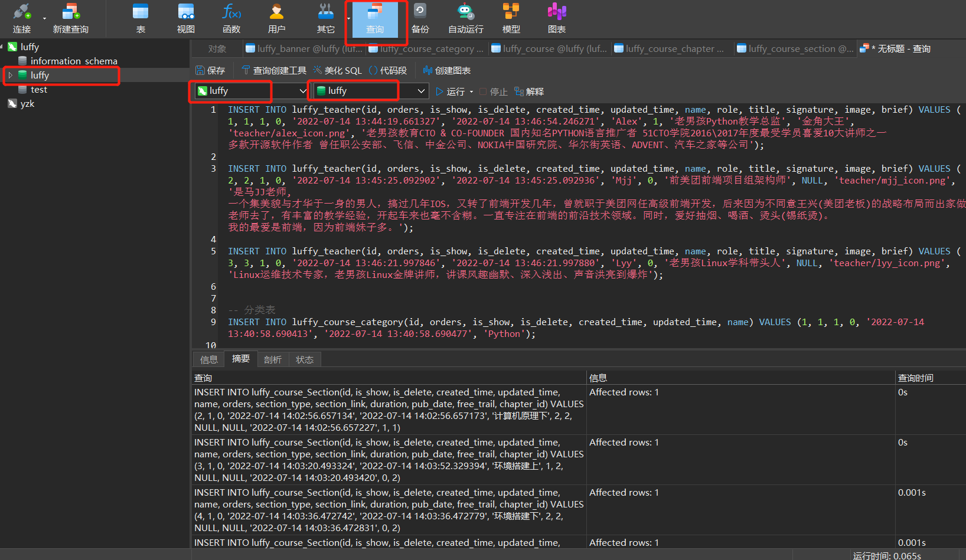Open the Summary (摘要) result tab
The height and width of the screenshot is (560, 966).
[x=240, y=359]
